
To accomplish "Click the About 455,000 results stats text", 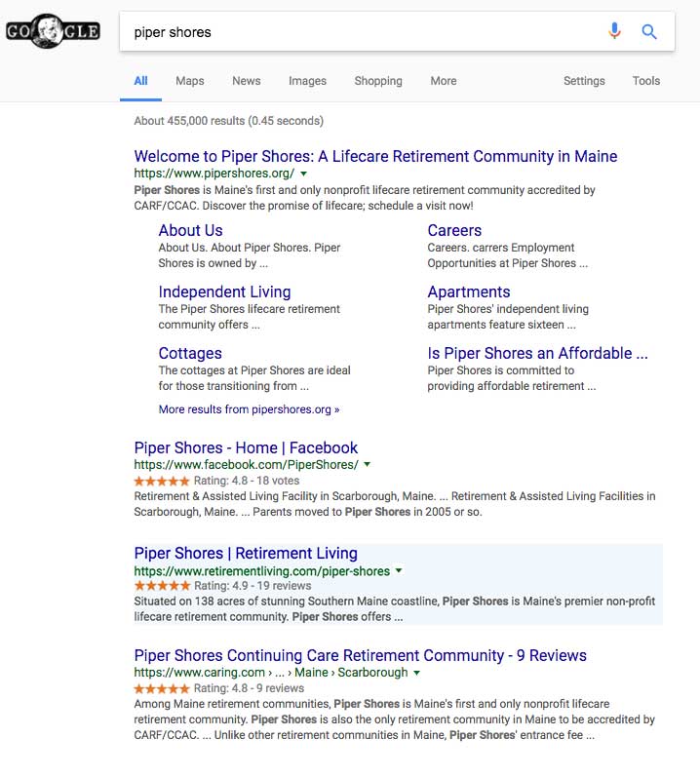I will [x=228, y=121].
